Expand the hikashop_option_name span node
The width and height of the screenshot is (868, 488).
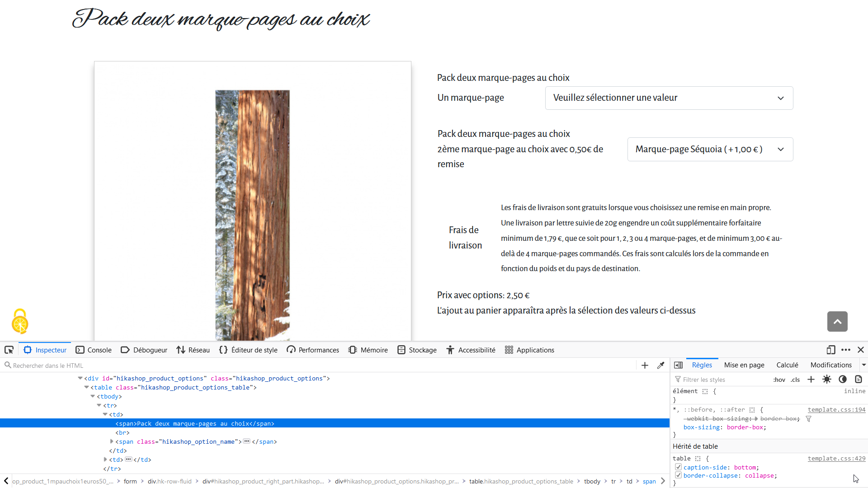(x=112, y=441)
